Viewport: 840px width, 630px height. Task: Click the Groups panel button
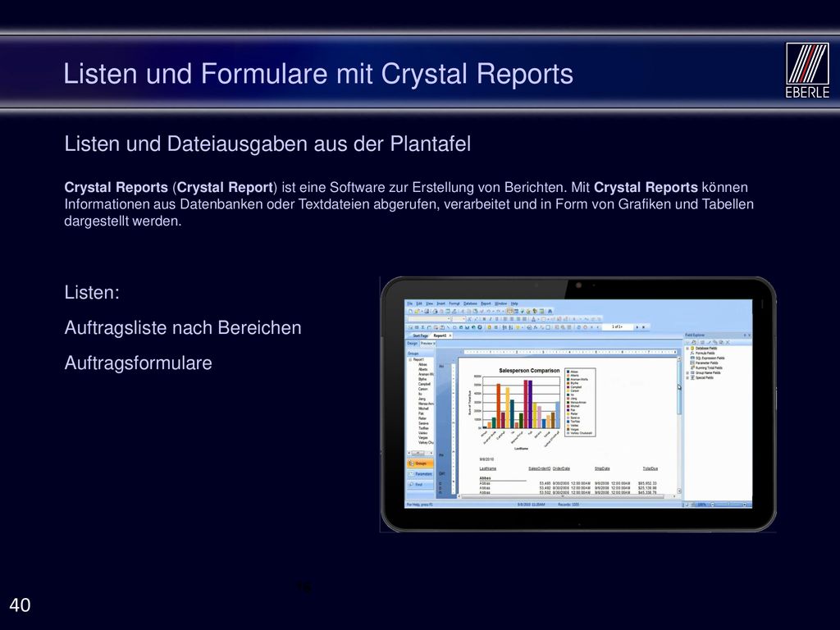pyautogui.click(x=420, y=463)
